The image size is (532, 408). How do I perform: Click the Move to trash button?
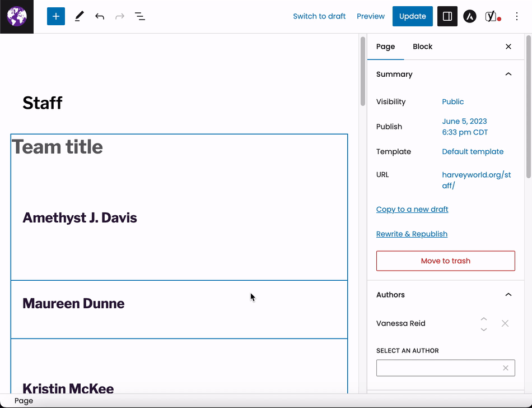(445, 261)
